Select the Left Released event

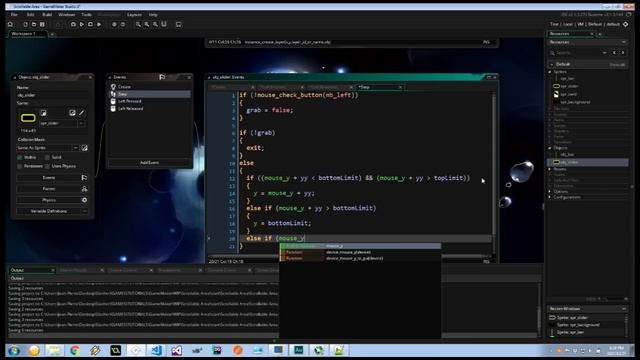(x=149, y=109)
